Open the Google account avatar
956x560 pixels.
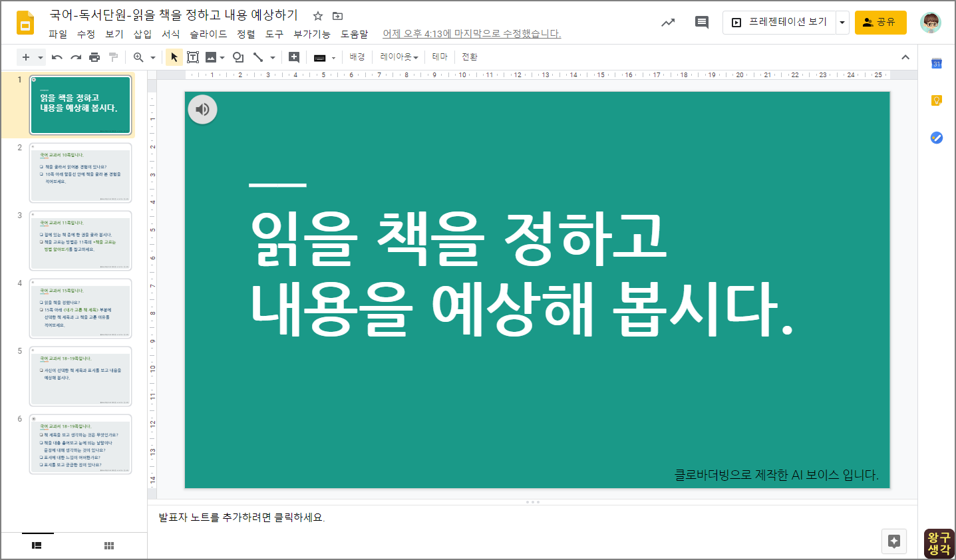tap(931, 23)
